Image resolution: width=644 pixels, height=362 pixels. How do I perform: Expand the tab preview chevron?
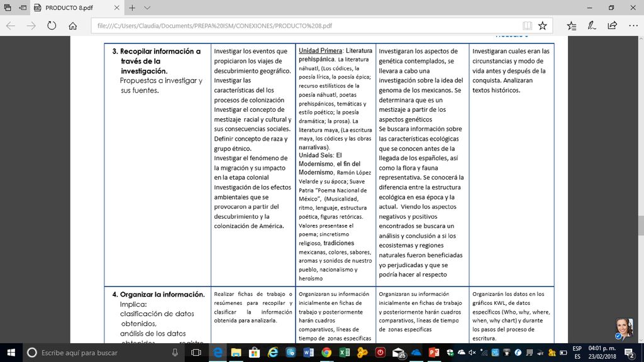point(147,8)
